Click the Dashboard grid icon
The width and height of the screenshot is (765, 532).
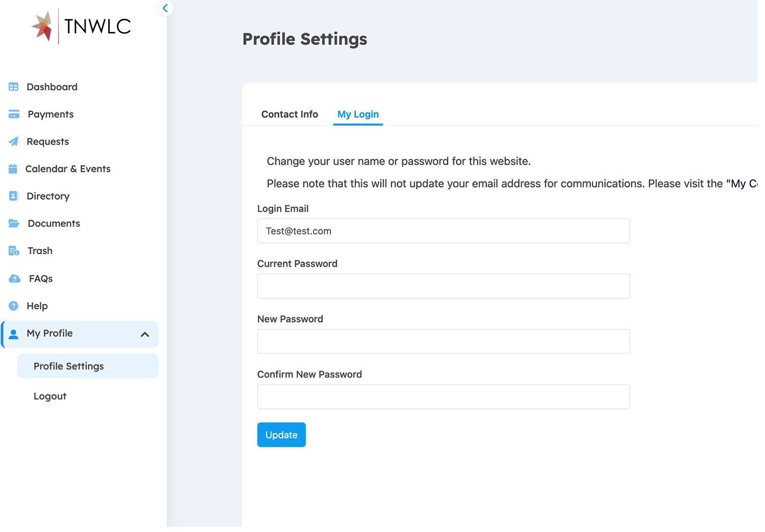[14, 87]
